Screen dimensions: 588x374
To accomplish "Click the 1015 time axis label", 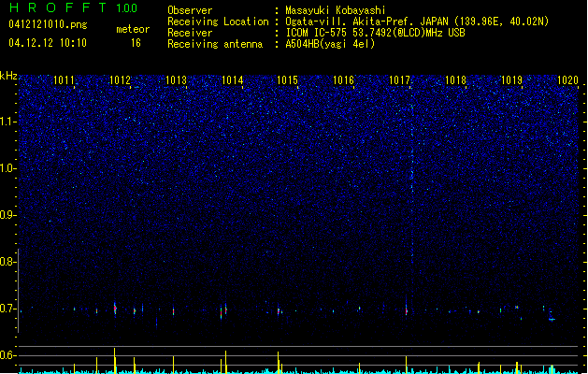I will point(287,79).
